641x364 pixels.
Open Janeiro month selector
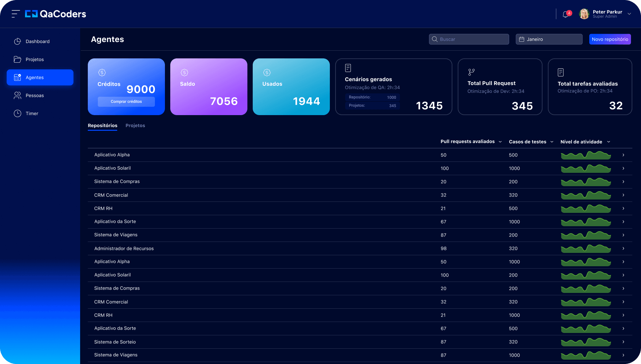click(x=549, y=39)
